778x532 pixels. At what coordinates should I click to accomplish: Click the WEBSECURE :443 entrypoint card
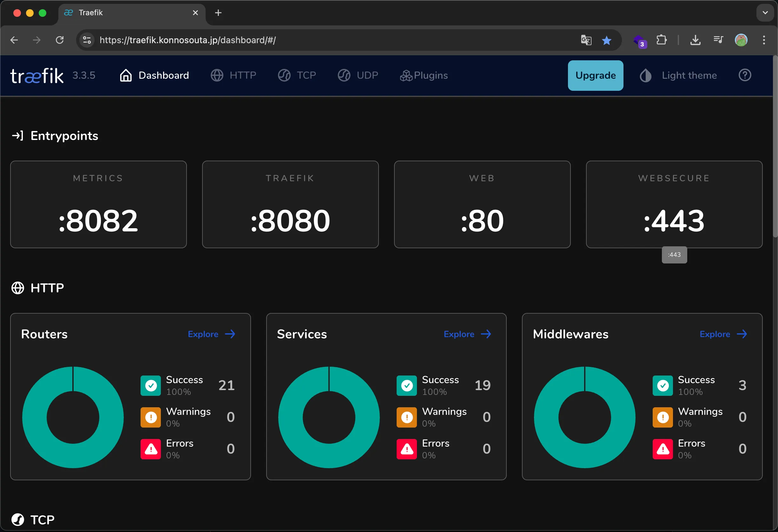pos(674,204)
